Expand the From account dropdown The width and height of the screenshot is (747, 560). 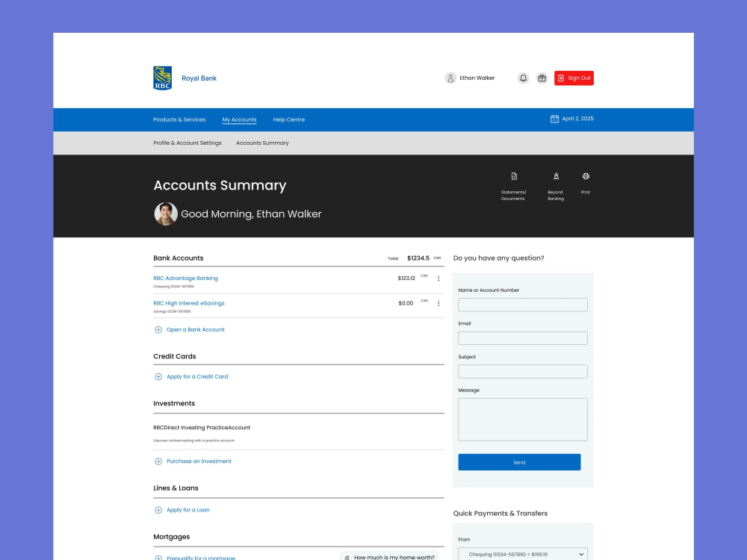tap(523, 554)
